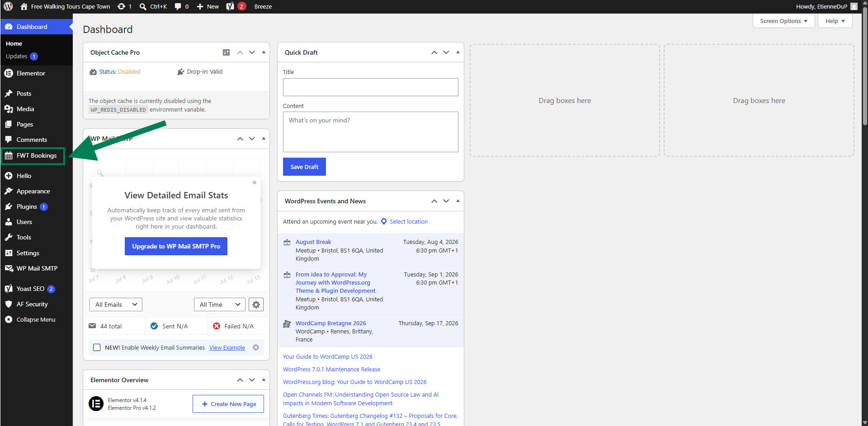
Task: Open View Example link
Action: pyautogui.click(x=227, y=347)
